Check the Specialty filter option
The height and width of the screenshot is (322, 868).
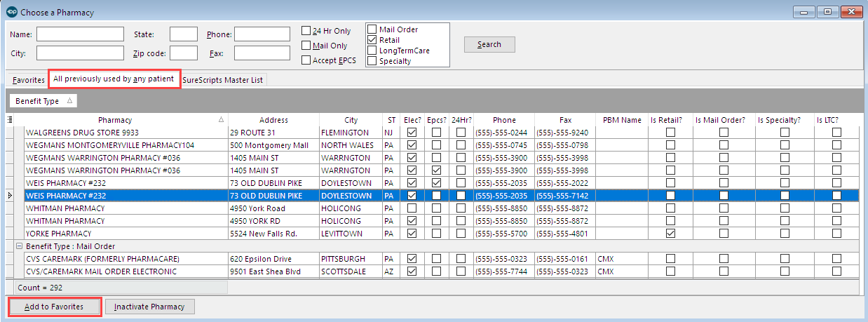click(x=372, y=61)
